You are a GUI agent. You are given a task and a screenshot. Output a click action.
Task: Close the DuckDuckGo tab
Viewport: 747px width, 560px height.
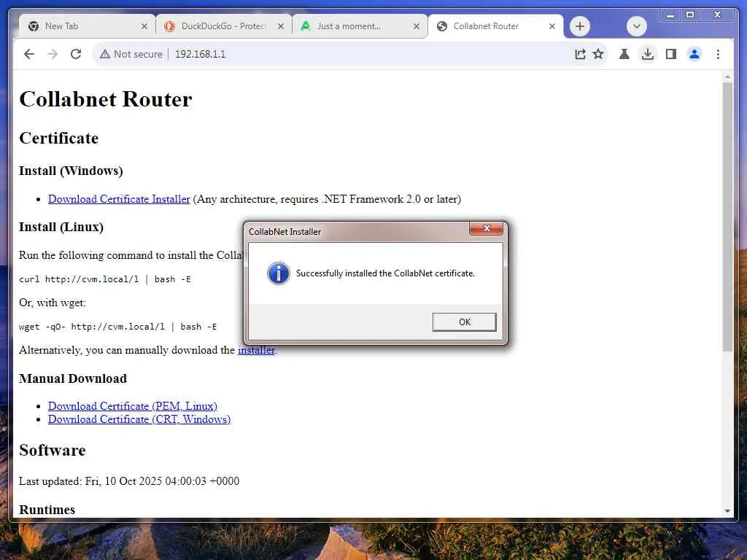281,26
